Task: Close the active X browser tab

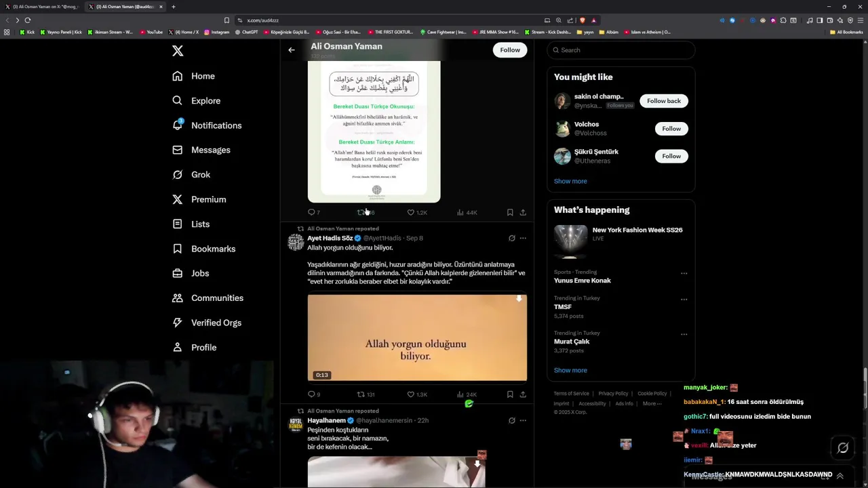Action: [161, 7]
